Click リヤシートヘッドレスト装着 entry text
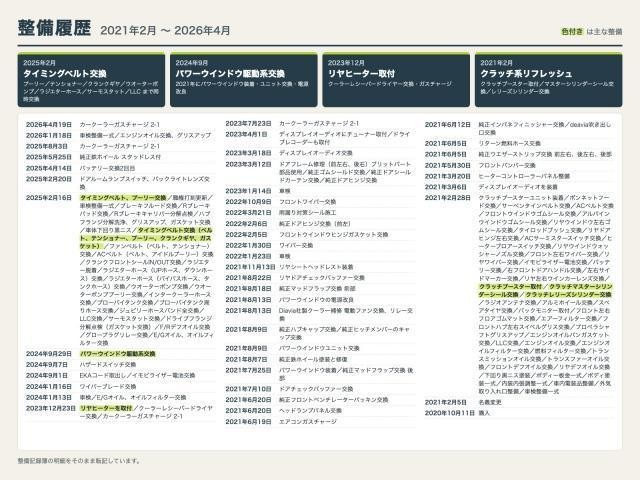This screenshot has height=480, width=640. [x=316, y=267]
